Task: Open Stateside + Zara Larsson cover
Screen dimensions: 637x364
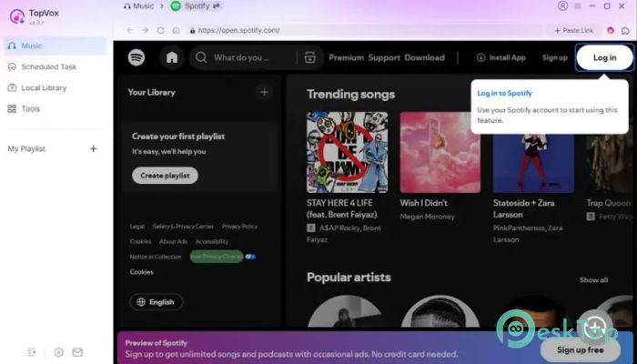Action: click(x=533, y=152)
